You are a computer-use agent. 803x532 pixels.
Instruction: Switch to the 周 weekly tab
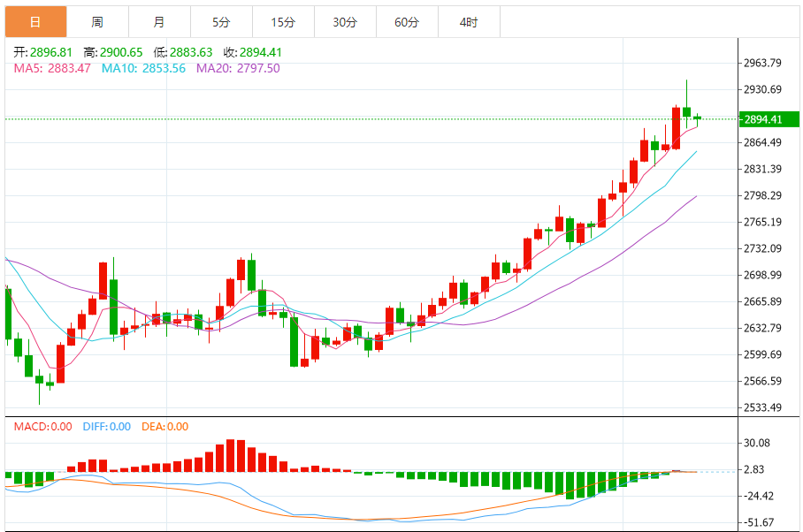pos(97,22)
